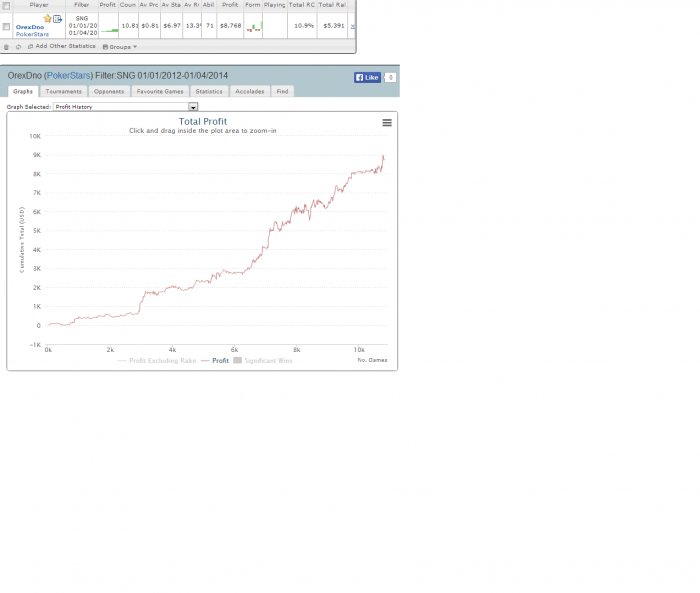This screenshot has height=593, width=700.
Task: Open the OrexDno player link in table
Action: tap(30, 27)
